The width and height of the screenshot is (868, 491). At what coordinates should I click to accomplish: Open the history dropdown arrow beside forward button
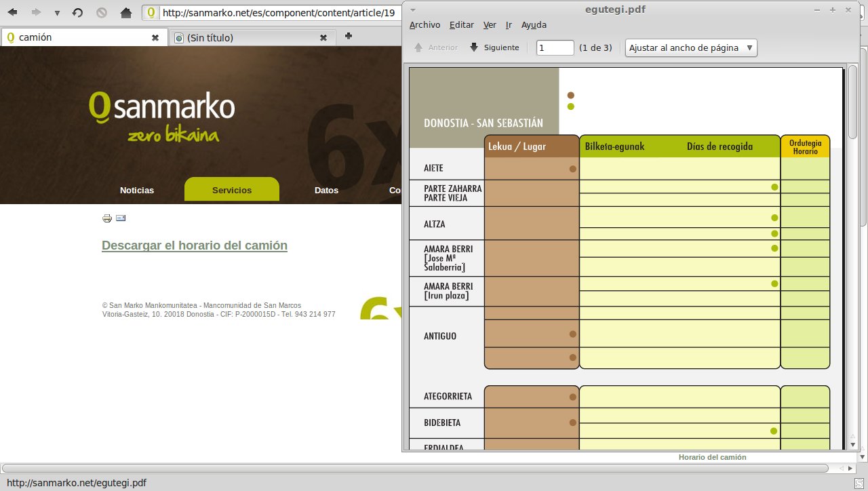click(57, 13)
